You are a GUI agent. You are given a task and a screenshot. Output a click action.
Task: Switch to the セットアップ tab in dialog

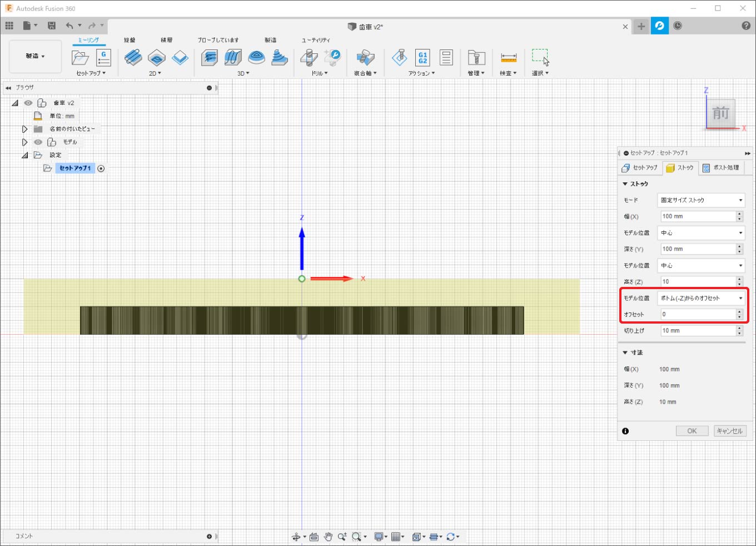point(640,168)
